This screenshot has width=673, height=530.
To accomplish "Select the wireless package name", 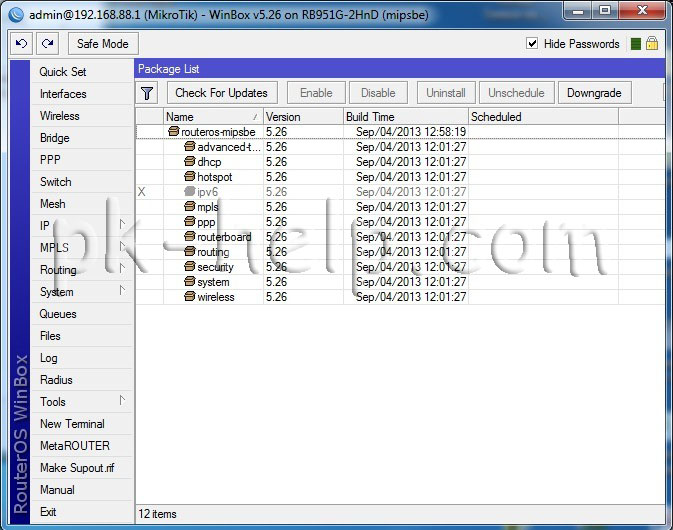I will [x=215, y=297].
